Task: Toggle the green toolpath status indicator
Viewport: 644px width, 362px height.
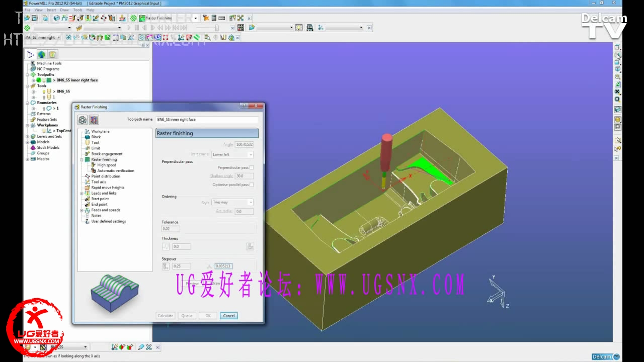Action: 39,80
